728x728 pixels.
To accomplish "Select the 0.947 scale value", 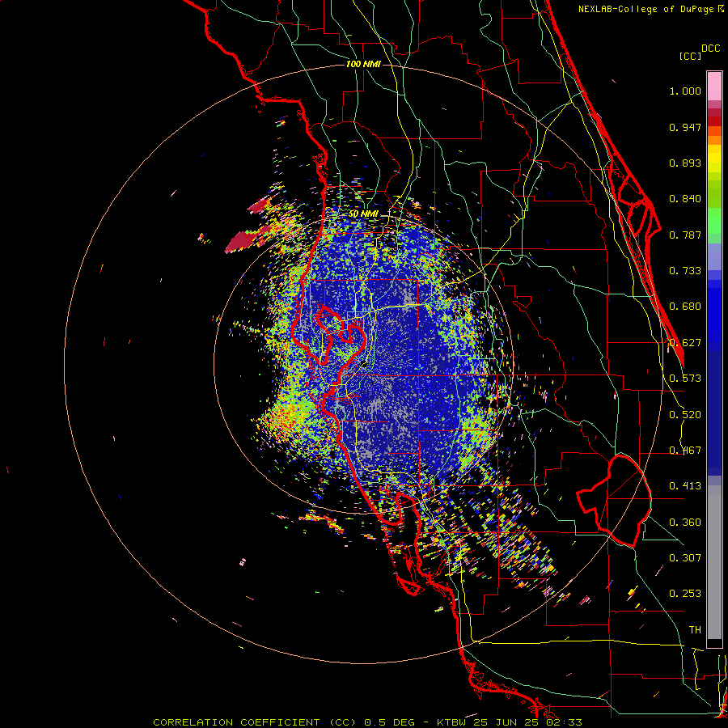I will 685,127.
